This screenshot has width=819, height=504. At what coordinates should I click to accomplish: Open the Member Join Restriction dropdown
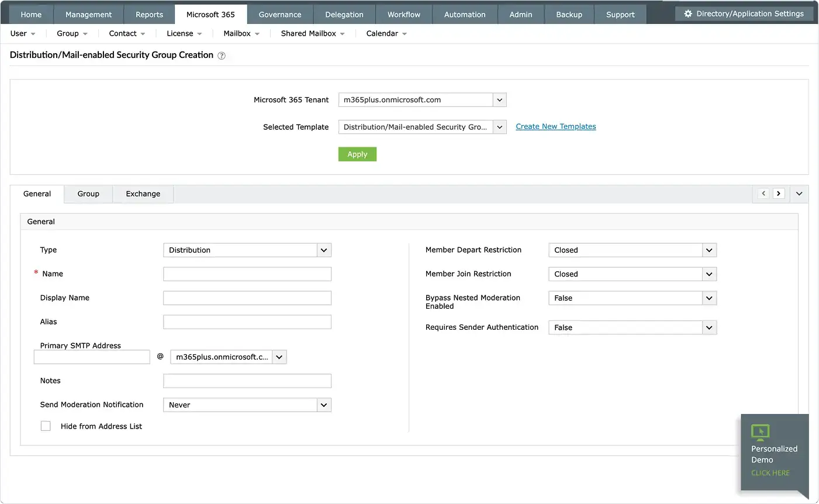click(709, 274)
